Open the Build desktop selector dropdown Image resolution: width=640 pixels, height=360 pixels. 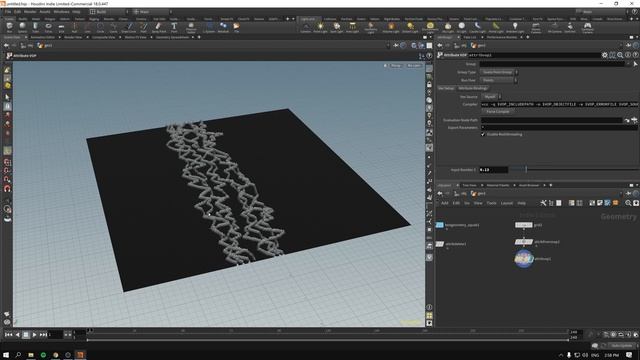click(108, 12)
